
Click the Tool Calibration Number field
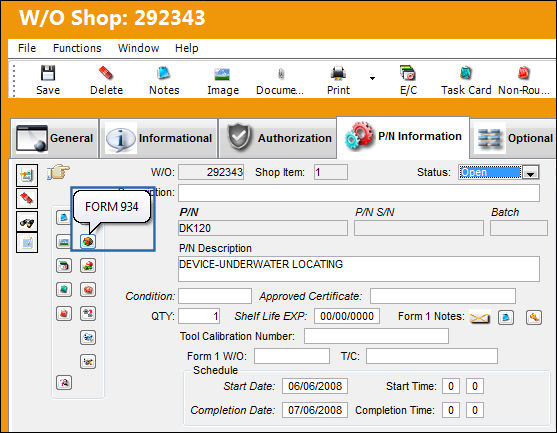(376, 336)
